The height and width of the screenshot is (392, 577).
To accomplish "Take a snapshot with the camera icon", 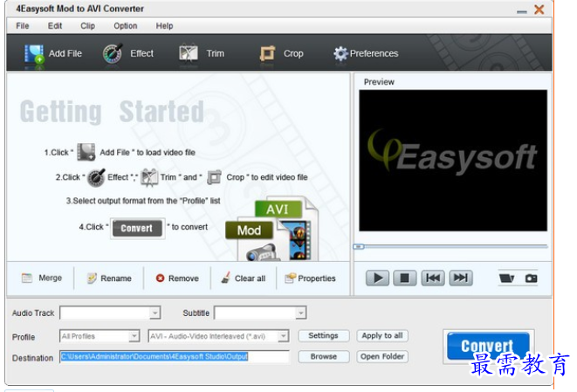I will 531,279.
